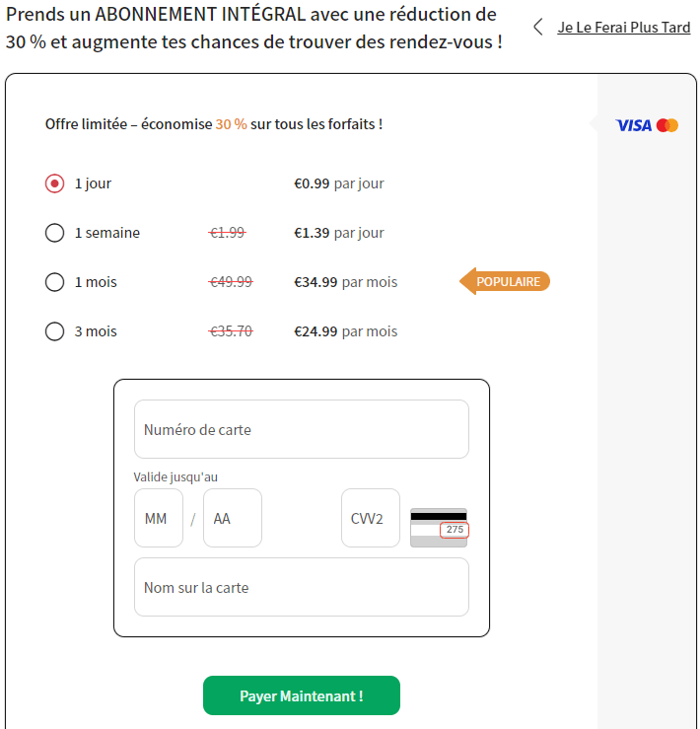Image resolution: width=700 pixels, height=729 pixels.
Task: Choose the 1 semaine plan radio button
Action: [55, 233]
